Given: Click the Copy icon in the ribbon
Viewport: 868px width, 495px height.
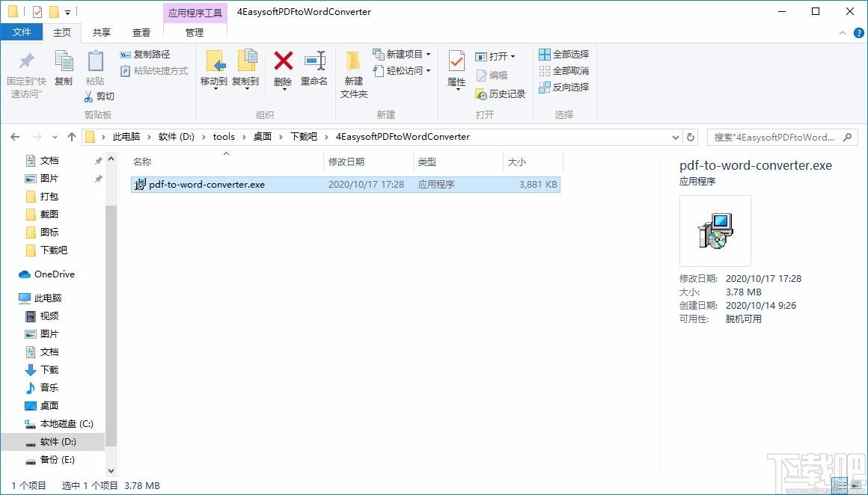Looking at the screenshot, I should (64, 61).
